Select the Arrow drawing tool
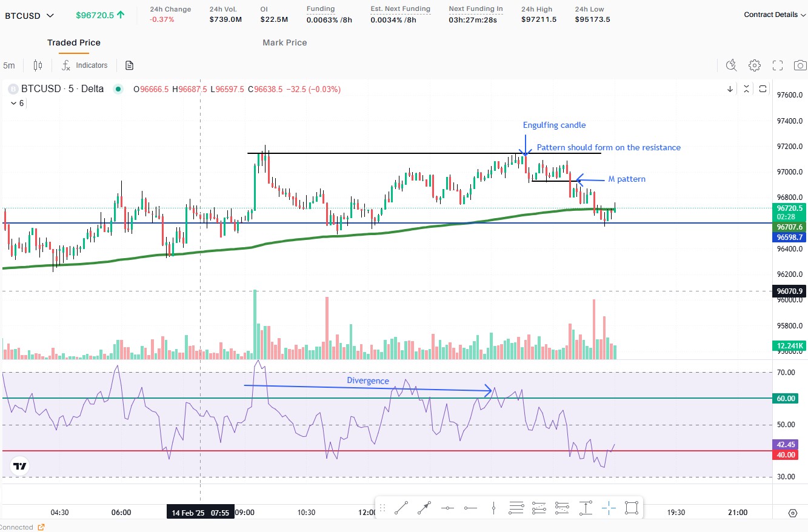Image resolution: width=808 pixels, height=532 pixels. (423, 507)
